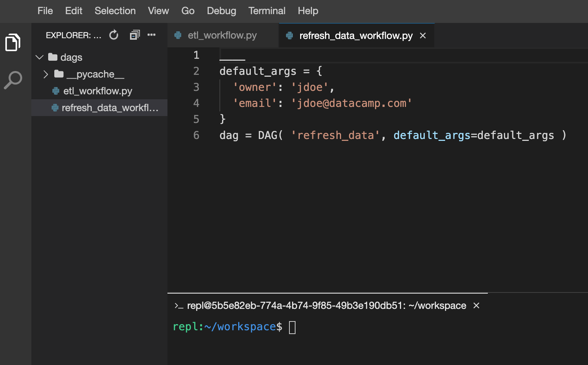
Task: Click the 'owner' key on line 3
Action: coord(255,87)
